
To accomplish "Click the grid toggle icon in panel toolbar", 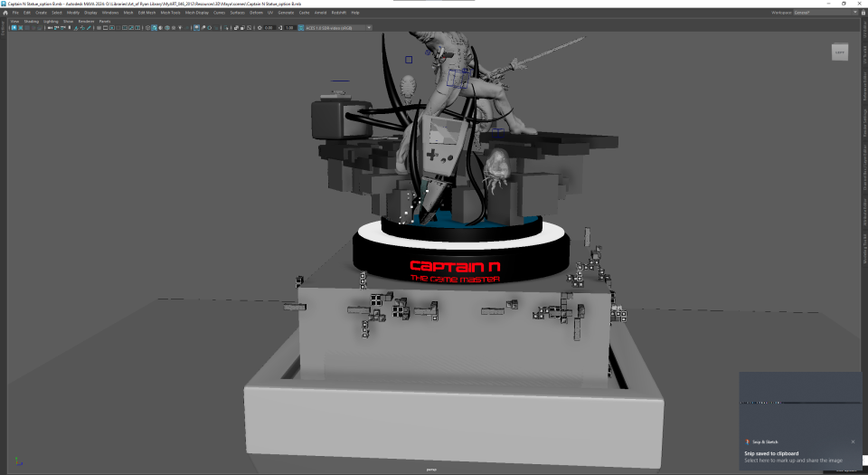I will [x=99, y=28].
